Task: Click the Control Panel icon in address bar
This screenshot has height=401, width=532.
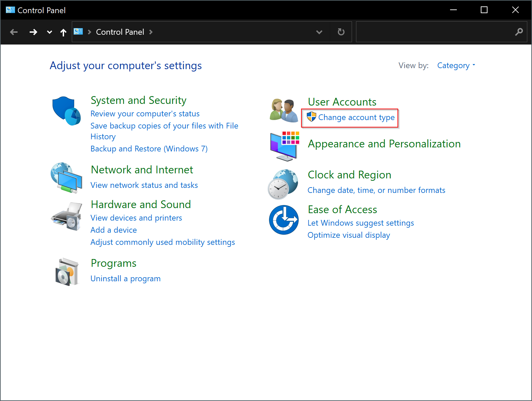Action: (x=78, y=31)
